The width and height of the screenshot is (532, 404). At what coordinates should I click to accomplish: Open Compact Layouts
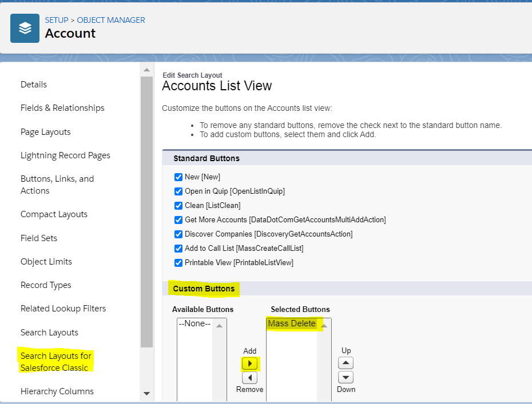click(54, 214)
